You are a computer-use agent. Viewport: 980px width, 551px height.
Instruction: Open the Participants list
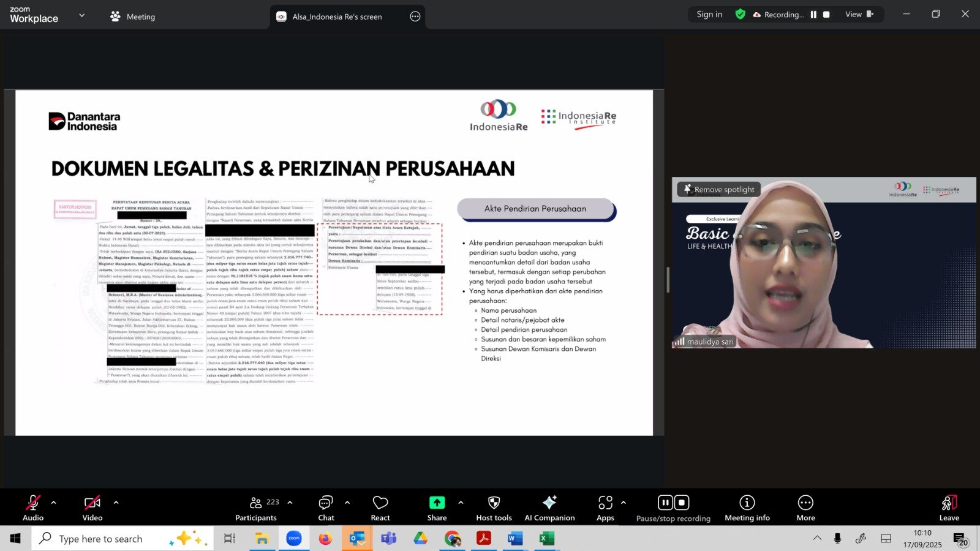(256, 508)
